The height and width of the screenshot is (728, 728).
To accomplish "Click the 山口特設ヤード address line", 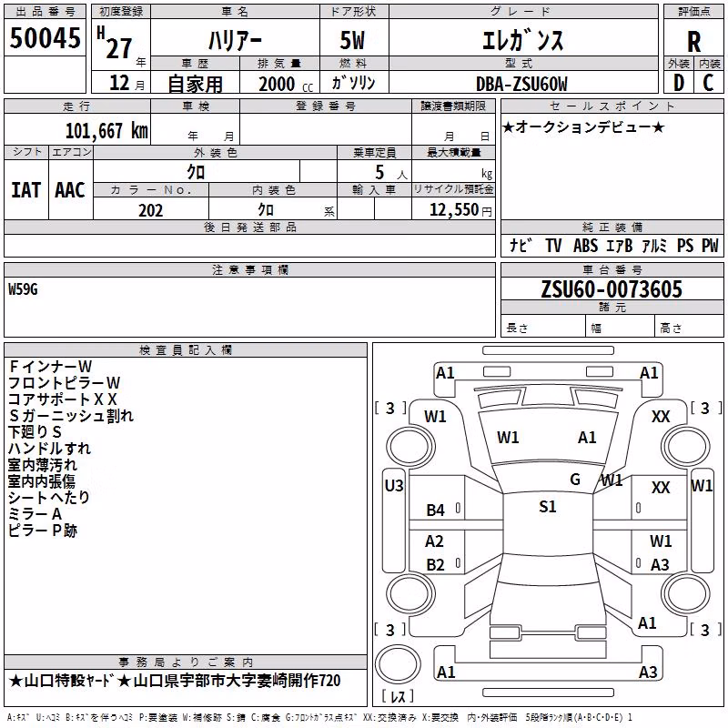I will click(175, 681).
